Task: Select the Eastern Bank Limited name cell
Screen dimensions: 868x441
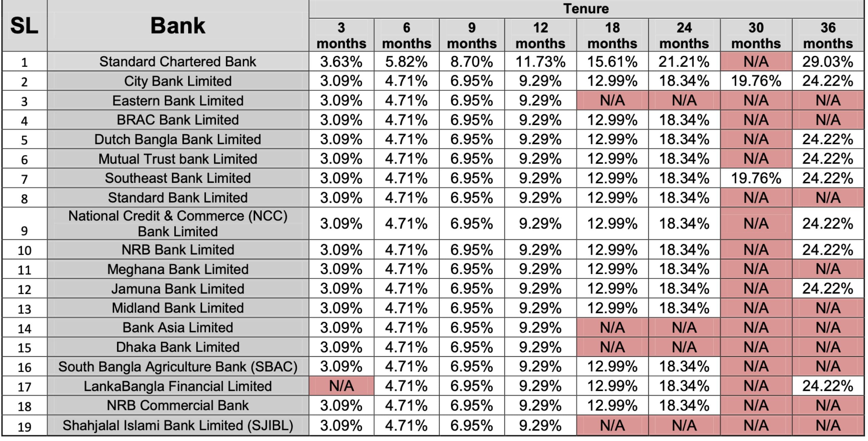Action: [x=178, y=101]
